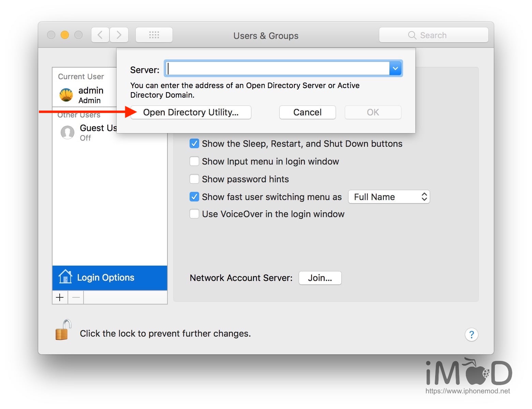This screenshot has height=409, width=532.
Task: Click Join next to Network Account Server
Action: point(320,278)
